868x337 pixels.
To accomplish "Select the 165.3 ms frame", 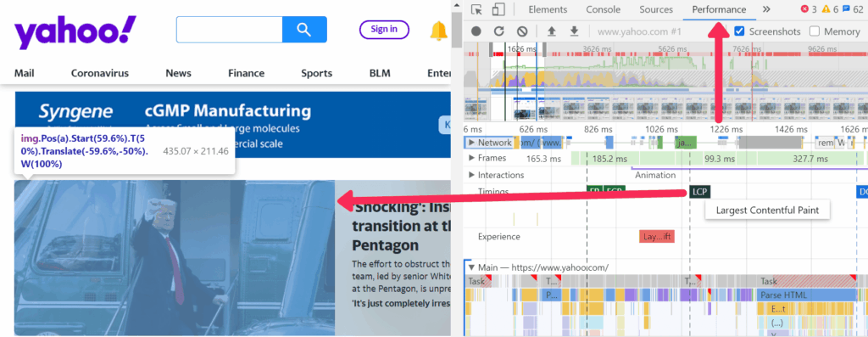I will click(x=543, y=159).
